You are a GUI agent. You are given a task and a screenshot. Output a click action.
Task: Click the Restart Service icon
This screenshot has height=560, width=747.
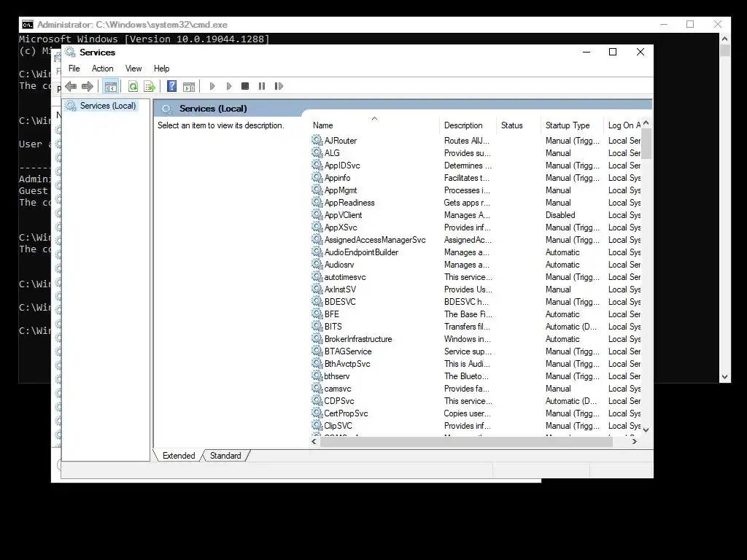(x=279, y=86)
